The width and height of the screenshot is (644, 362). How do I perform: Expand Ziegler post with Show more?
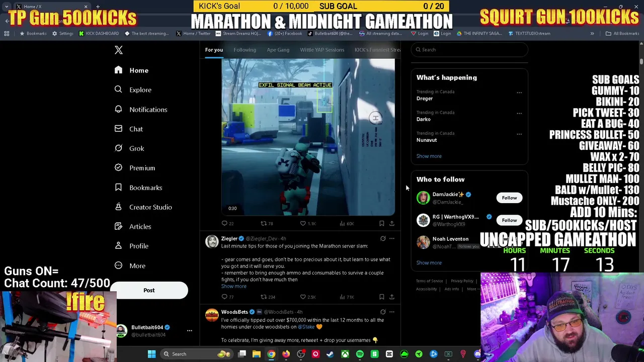click(233, 286)
